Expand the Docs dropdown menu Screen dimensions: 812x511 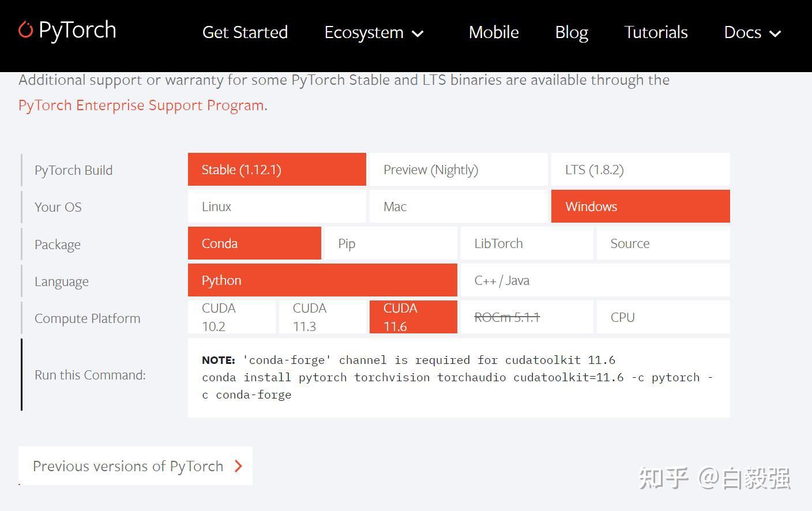coord(752,33)
